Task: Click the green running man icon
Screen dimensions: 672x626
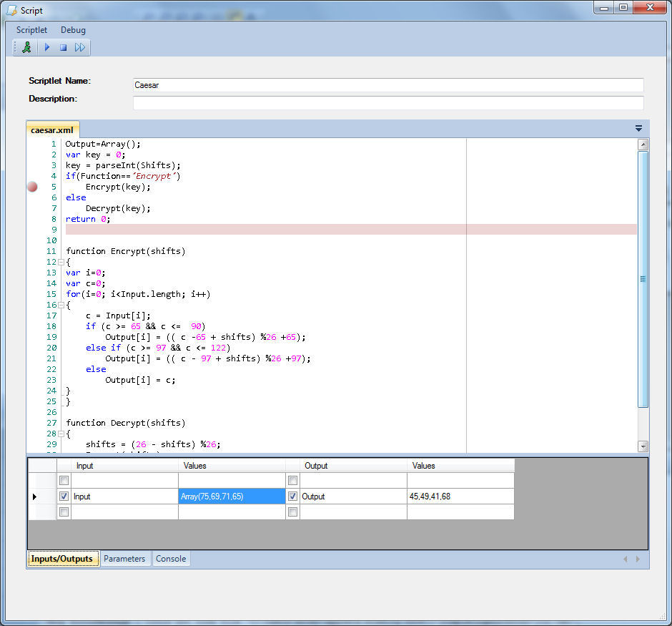Action: coord(26,47)
